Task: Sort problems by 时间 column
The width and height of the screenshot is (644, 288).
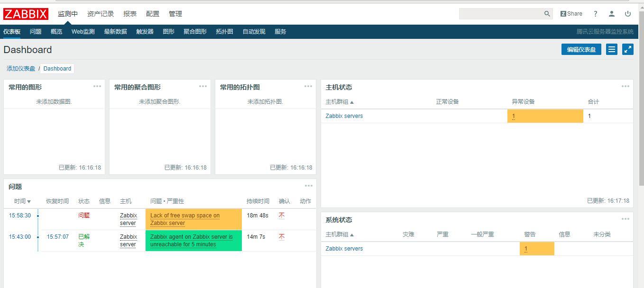Action: coord(22,201)
